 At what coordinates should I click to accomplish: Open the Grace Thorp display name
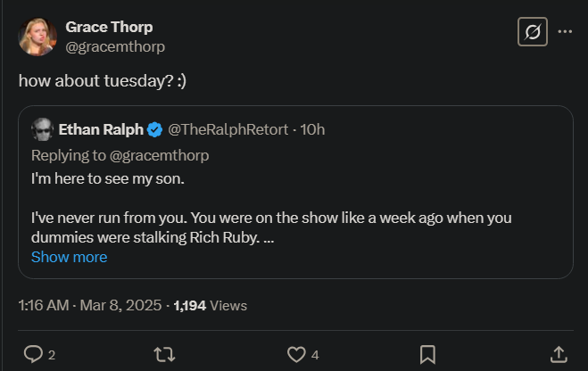click(x=109, y=27)
